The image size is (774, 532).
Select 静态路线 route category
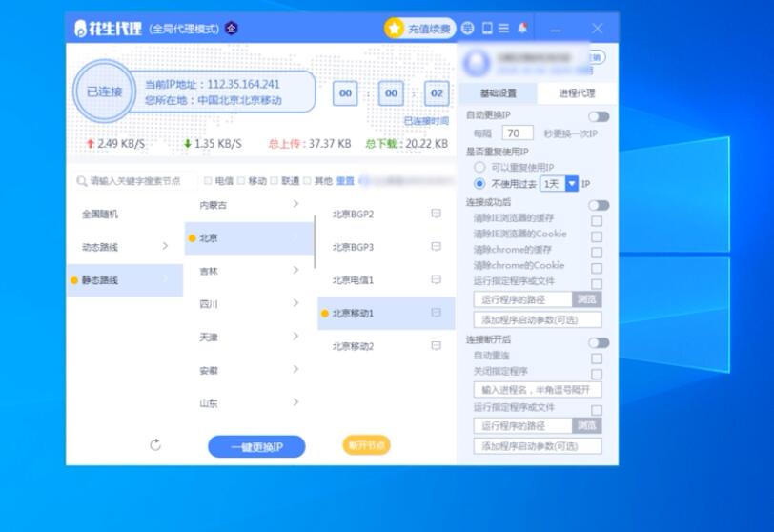124,280
